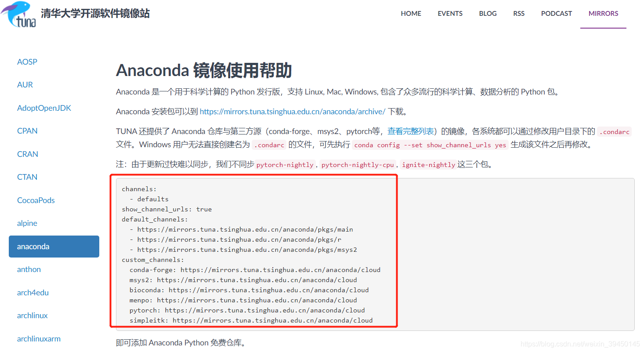Click the 'default_channels:' line
This screenshot has width=644, height=352.
[x=155, y=219]
